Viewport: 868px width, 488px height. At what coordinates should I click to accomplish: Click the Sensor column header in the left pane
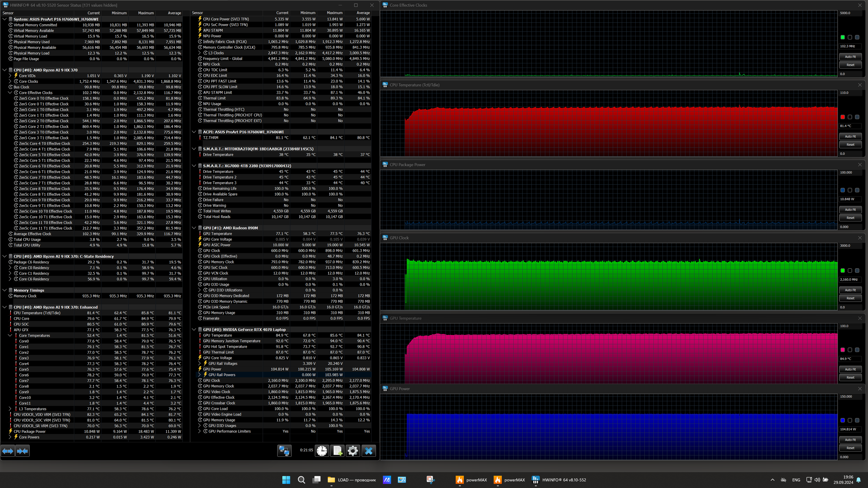8,13
